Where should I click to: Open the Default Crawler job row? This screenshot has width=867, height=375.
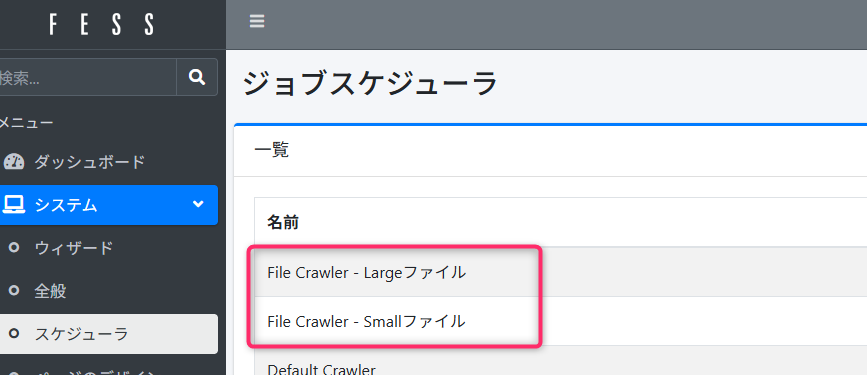[321, 369]
